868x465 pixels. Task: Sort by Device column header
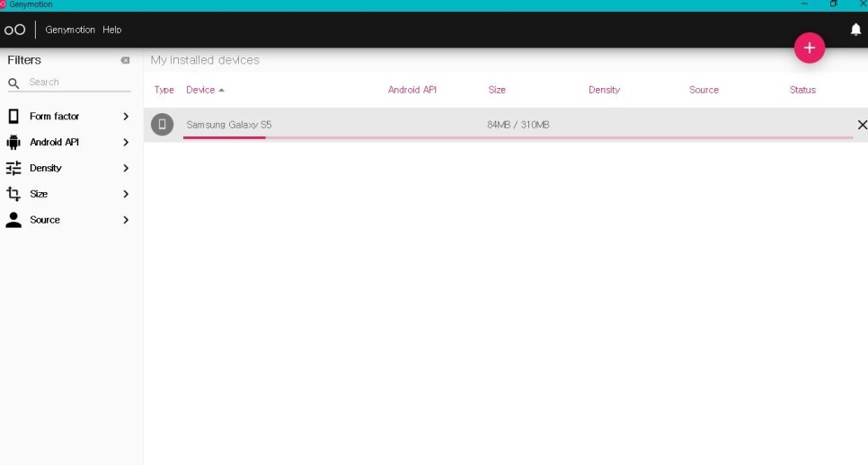click(x=200, y=90)
